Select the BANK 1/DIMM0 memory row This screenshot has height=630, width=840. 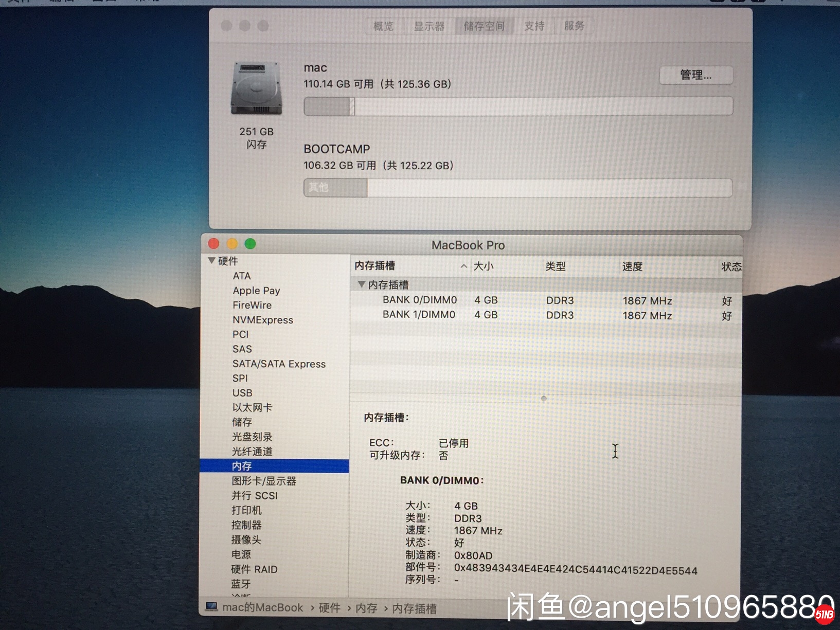coord(419,315)
